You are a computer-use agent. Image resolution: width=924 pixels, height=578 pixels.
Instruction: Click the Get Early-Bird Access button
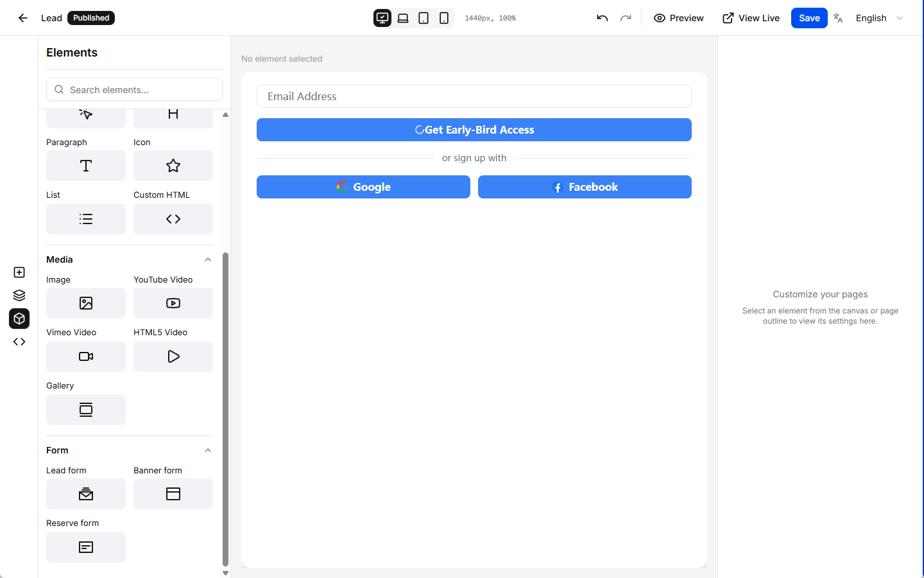point(474,130)
